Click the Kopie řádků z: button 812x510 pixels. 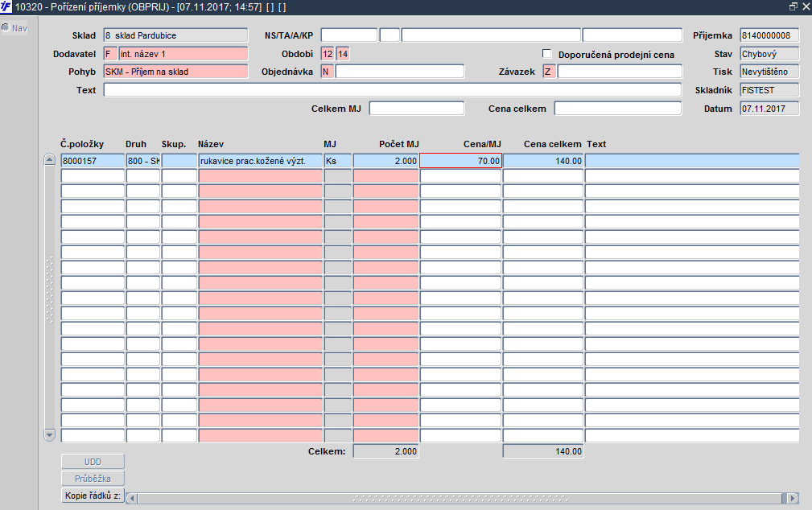pyautogui.click(x=93, y=496)
